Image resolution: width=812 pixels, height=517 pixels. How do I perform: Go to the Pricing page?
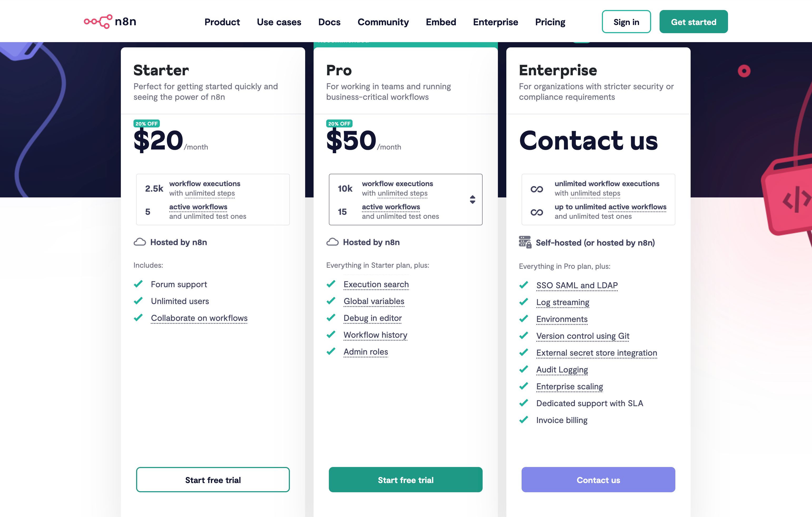pos(550,22)
